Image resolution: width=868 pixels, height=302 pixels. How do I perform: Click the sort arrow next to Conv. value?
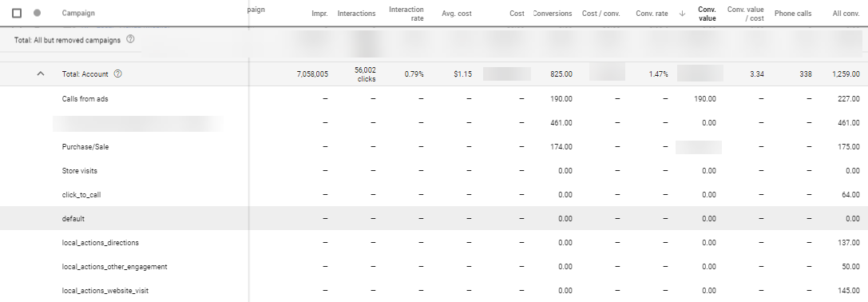(682, 14)
